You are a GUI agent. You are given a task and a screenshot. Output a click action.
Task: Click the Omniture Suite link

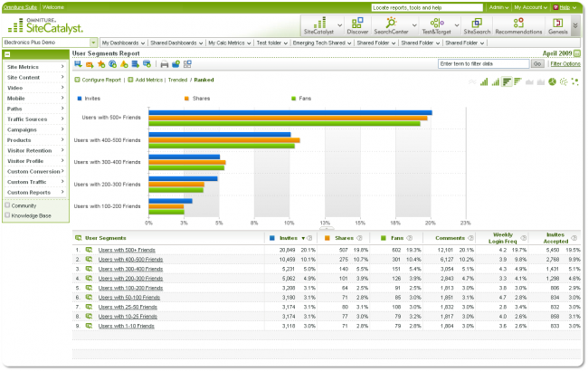coord(20,7)
